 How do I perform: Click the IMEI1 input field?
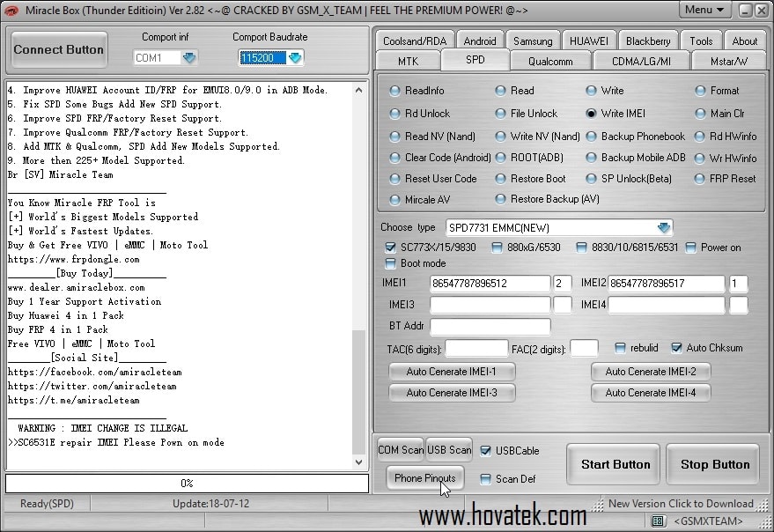490,284
